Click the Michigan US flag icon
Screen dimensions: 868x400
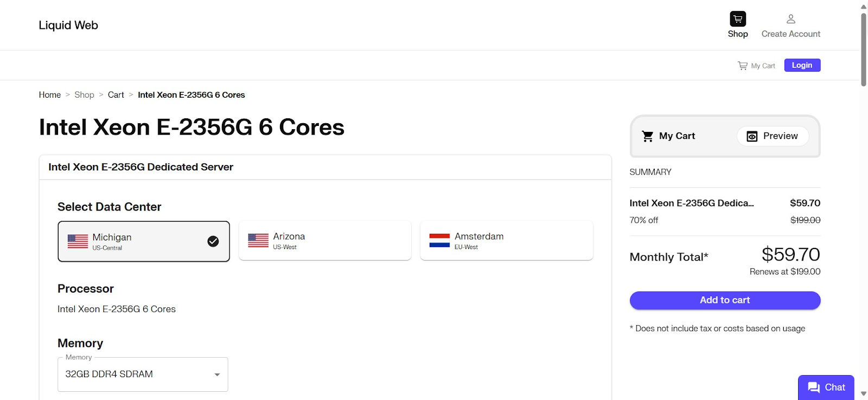pos(78,242)
